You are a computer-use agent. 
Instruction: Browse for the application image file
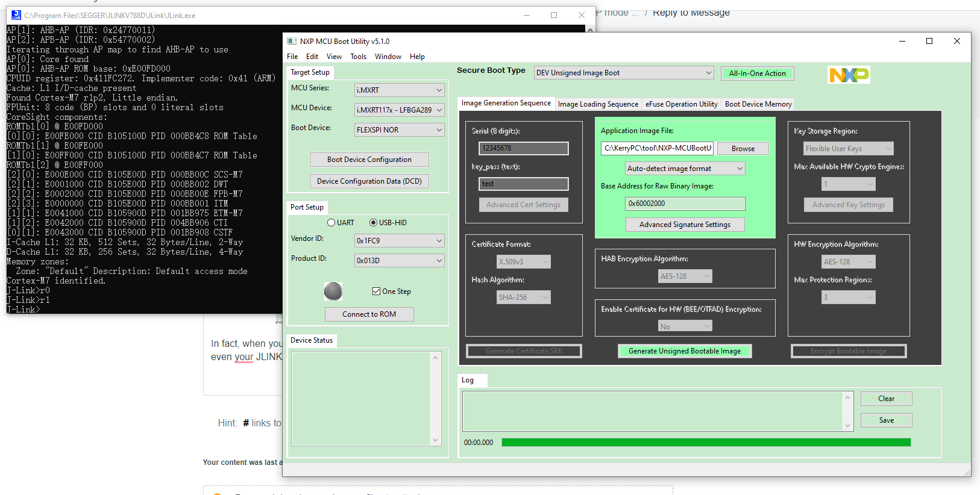[x=743, y=149]
